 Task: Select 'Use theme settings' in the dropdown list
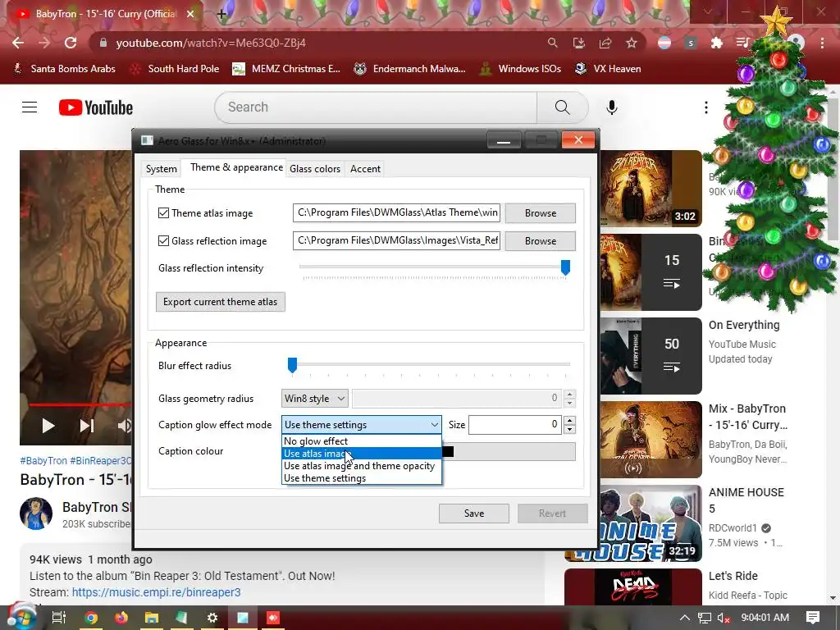(x=362, y=478)
